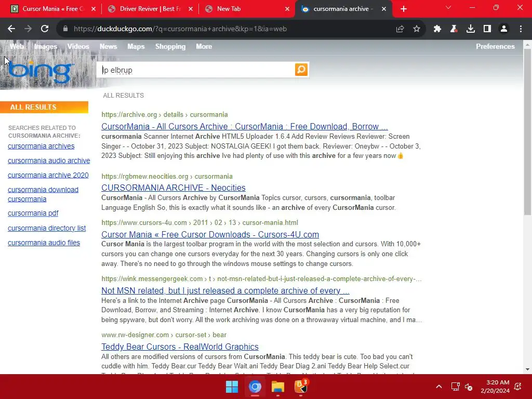Viewport: 532px width, 399px height.
Task: Click the browser forward arrow
Action: pos(28,29)
